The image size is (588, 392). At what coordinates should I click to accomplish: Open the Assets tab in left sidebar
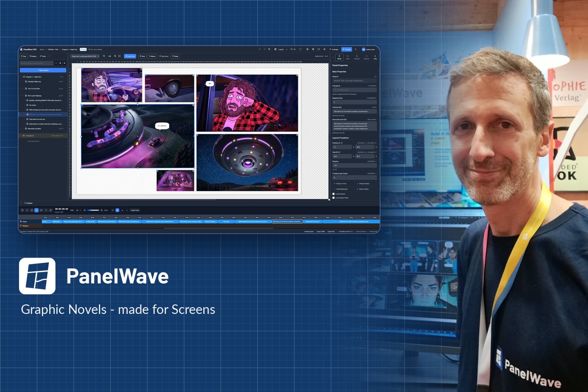click(x=33, y=56)
